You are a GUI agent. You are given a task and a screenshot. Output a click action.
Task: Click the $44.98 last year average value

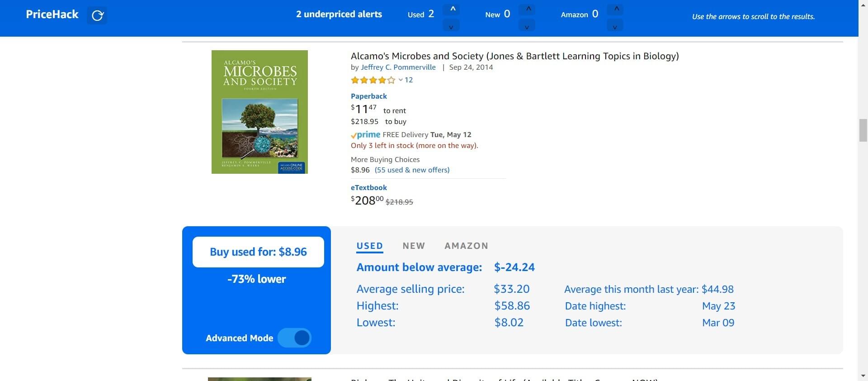click(x=718, y=290)
